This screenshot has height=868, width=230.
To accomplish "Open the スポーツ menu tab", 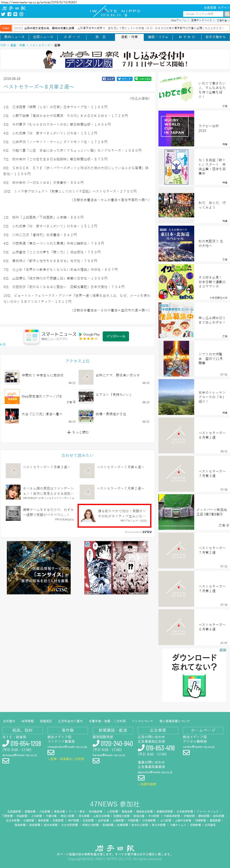I will [72, 37].
